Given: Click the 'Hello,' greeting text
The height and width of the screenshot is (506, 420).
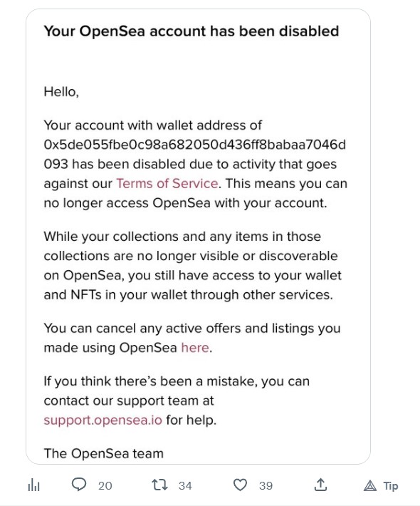Looking at the screenshot, I should coord(61,92).
